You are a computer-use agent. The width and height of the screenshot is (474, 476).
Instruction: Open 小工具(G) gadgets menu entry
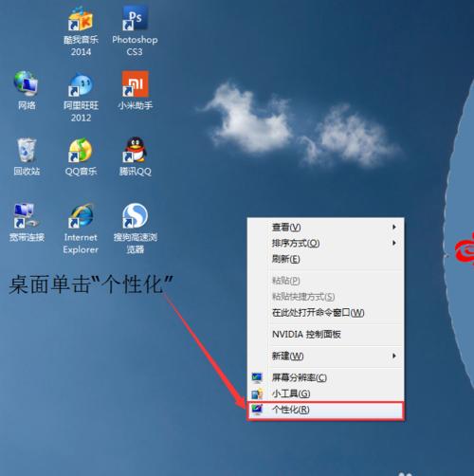coord(325,394)
